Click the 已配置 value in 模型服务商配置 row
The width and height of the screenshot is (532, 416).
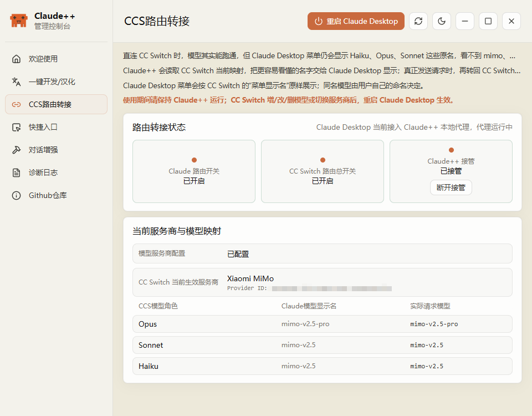click(x=238, y=254)
